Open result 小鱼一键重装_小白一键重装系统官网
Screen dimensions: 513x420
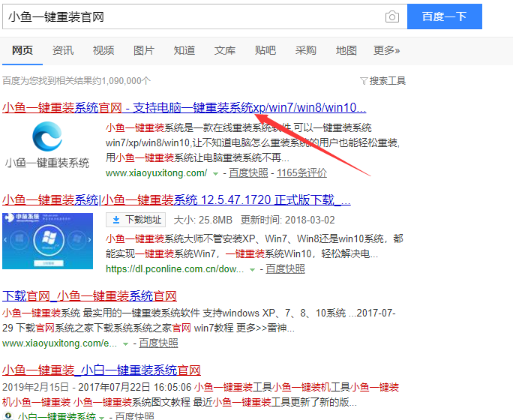pos(101,370)
